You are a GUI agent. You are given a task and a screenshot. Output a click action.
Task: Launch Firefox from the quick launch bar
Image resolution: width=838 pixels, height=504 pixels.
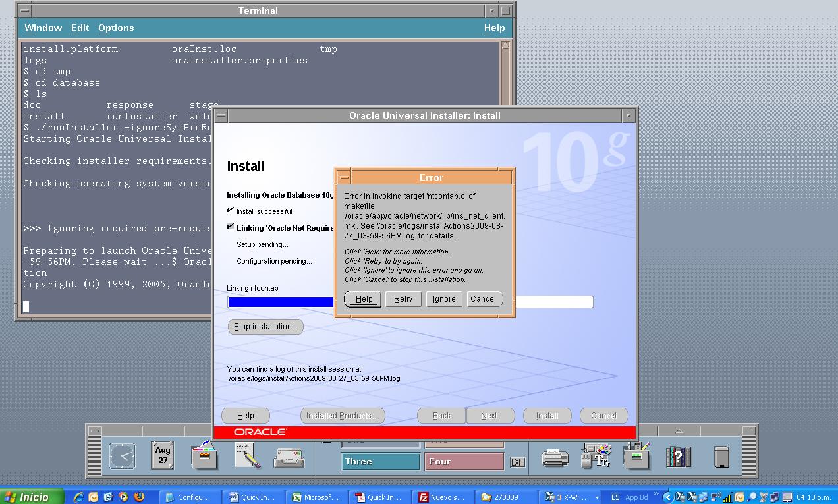[x=139, y=497]
